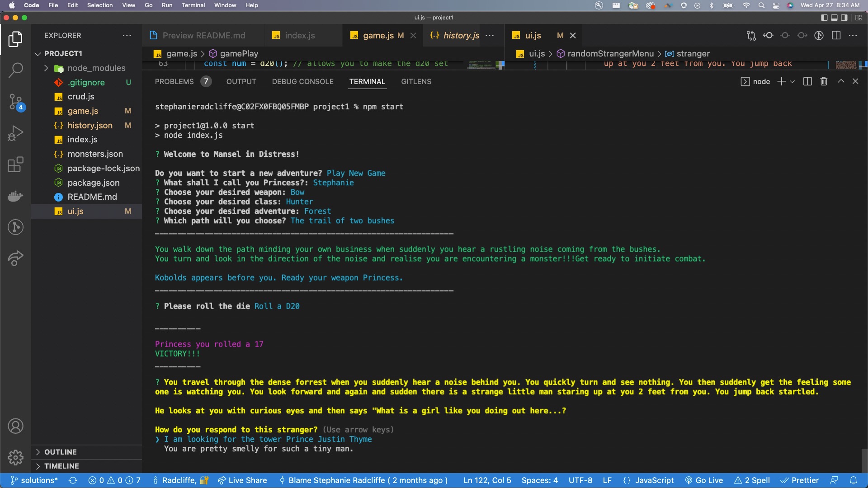Screen dimensions: 868x488
Task: Click the Live Share status bar button
Action: tap(242, 480)
